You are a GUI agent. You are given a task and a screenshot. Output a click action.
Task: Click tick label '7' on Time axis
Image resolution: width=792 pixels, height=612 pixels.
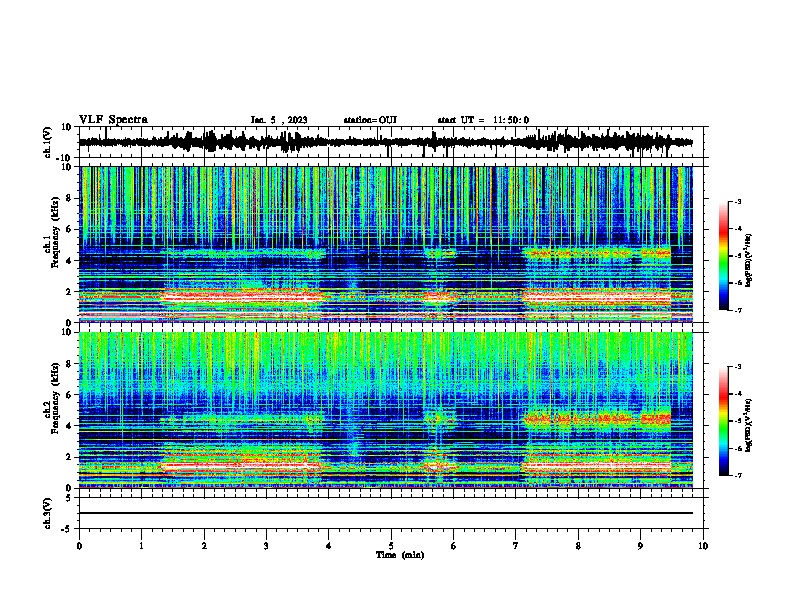[516, 546]
